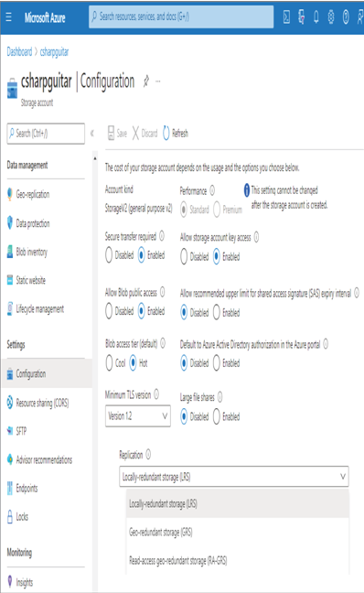Set Secure transfer required to Disabled
The height and width of the screenshot is (593, 364).
pyautogui.click(x=109, y=255)
